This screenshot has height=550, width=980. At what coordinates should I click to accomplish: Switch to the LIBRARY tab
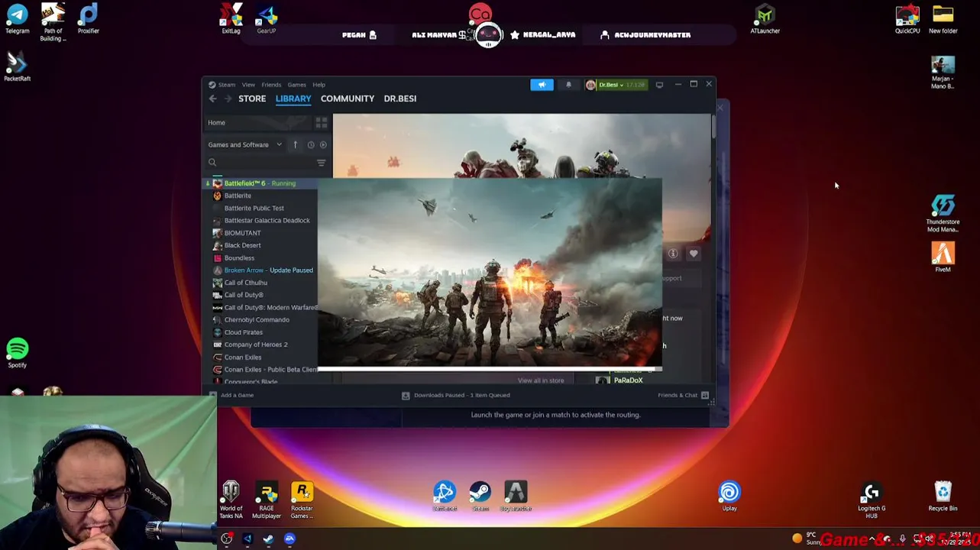(x=293, y=99)
